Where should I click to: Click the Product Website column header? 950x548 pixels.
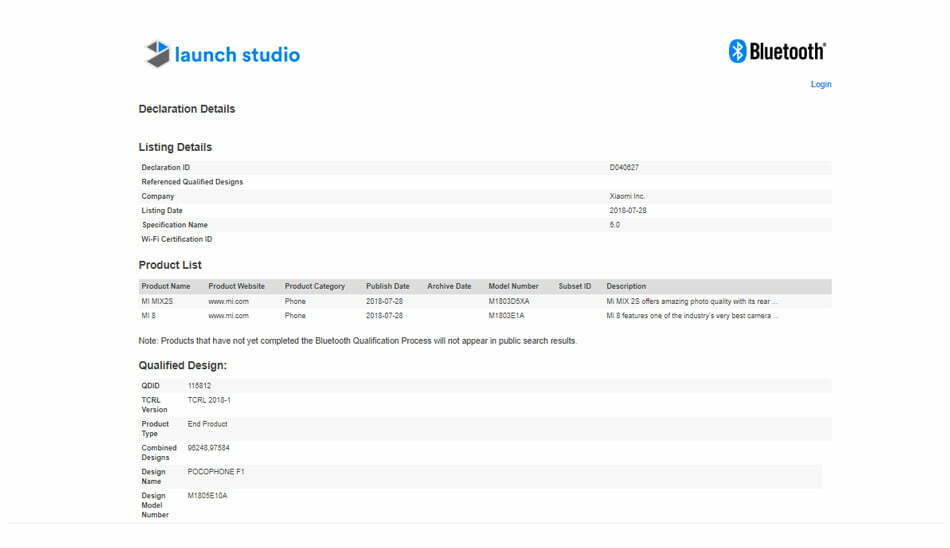236,286
